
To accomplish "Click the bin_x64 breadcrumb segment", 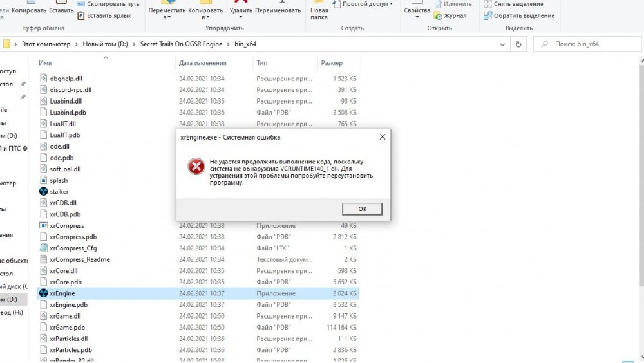I will click(x=245, y=44).
